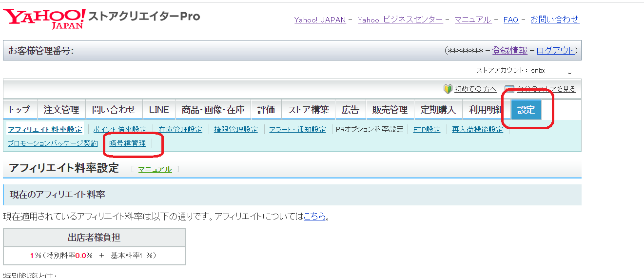The height and width of the screenshot is (278, 644).
Task: Click the store icon beside 自分のストアを見る
Action: pos(509,89)
